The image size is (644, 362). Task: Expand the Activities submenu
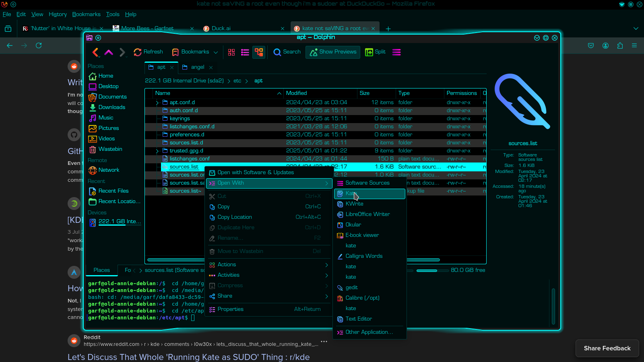pyautogui.click(x=269, y=275)
